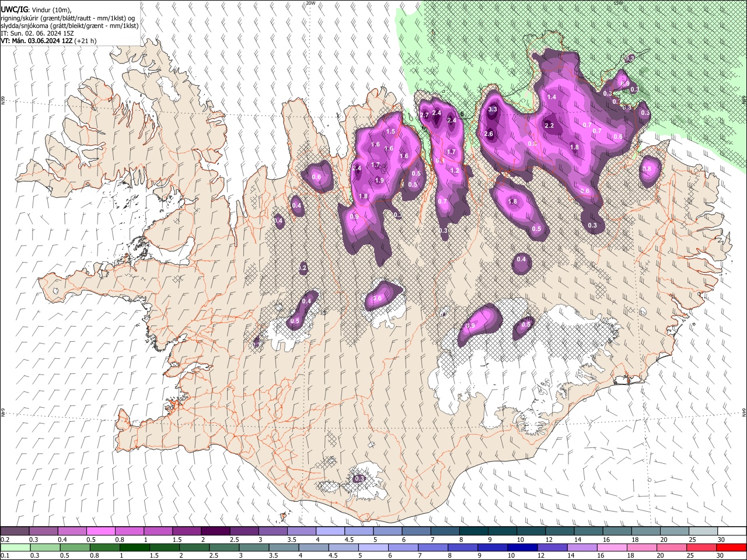Click the snow scale swatch between 8 and 9

tap(473, 531)
